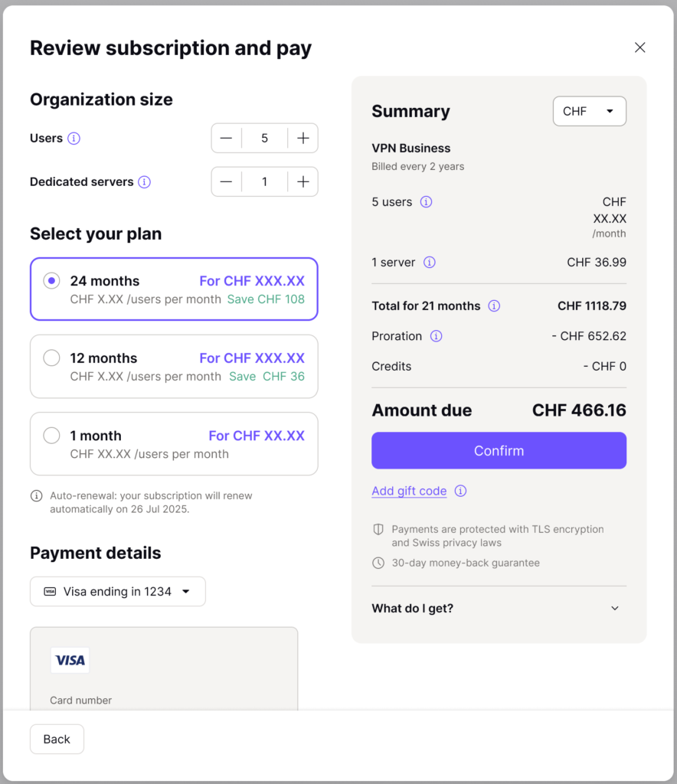
Task: Select the 12 months plan radio button
Action: click(x=51, y=358)
